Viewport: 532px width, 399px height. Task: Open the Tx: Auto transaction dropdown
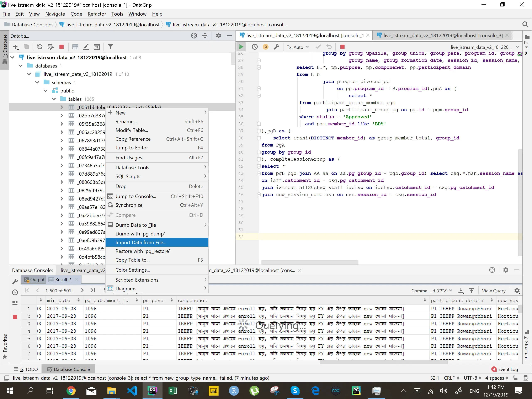click(x=297, y=47)
